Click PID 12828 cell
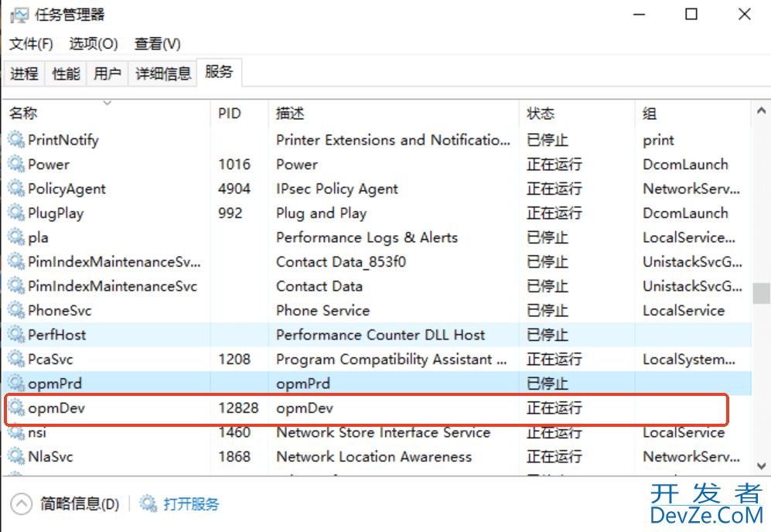Image resolution: width=771 pixels, height=532 pixels. pyautogui.click(x=238, y=408)
